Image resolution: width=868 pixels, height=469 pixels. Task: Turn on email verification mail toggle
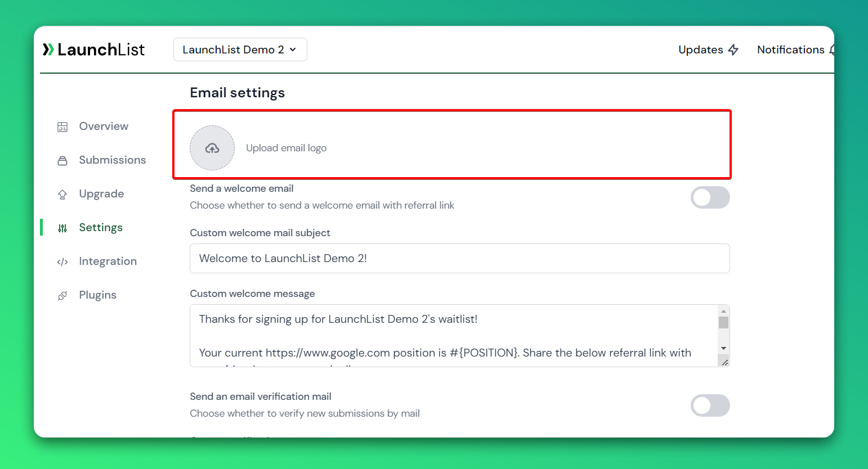pos(710,405)
